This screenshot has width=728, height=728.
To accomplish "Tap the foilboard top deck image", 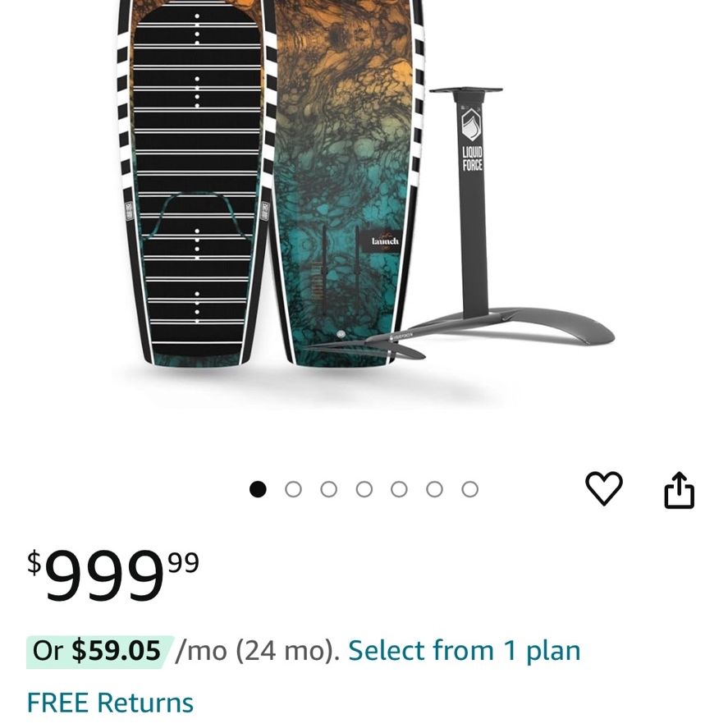I will click(195, 182).
